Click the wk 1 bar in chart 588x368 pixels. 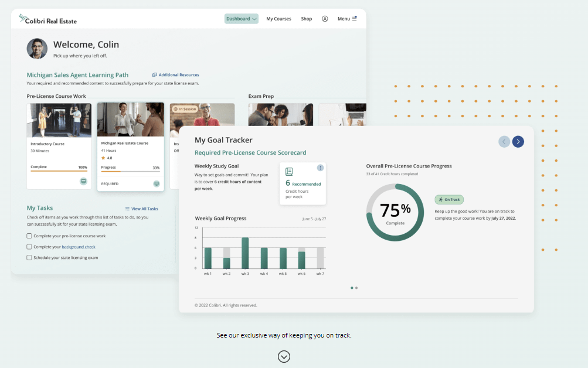208,258
